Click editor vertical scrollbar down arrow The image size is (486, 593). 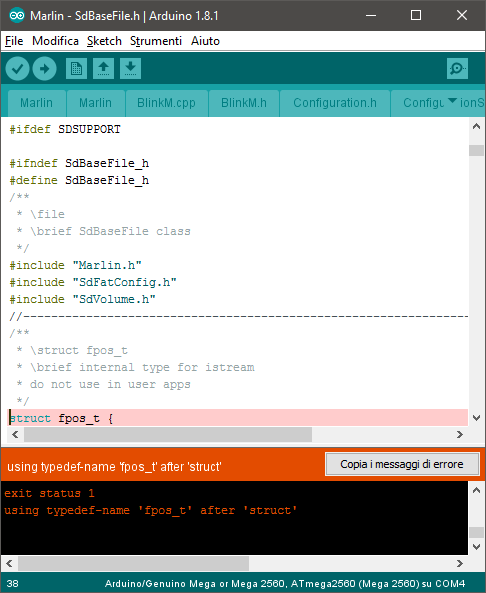(476, 418)
